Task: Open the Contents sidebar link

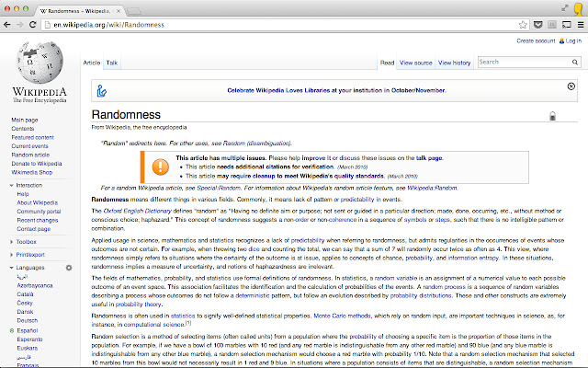Action: [22, 129]
